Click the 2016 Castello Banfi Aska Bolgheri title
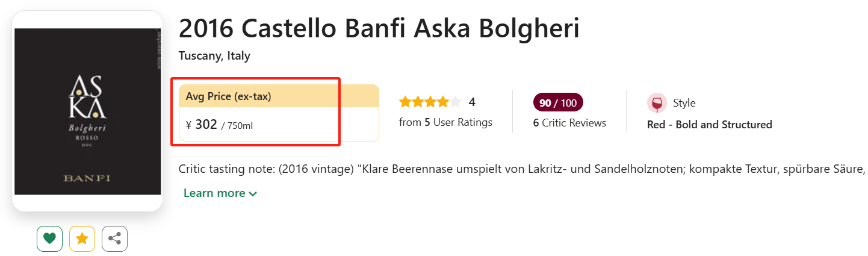Screen dimensions: 868x256 [x=379, y=29]
